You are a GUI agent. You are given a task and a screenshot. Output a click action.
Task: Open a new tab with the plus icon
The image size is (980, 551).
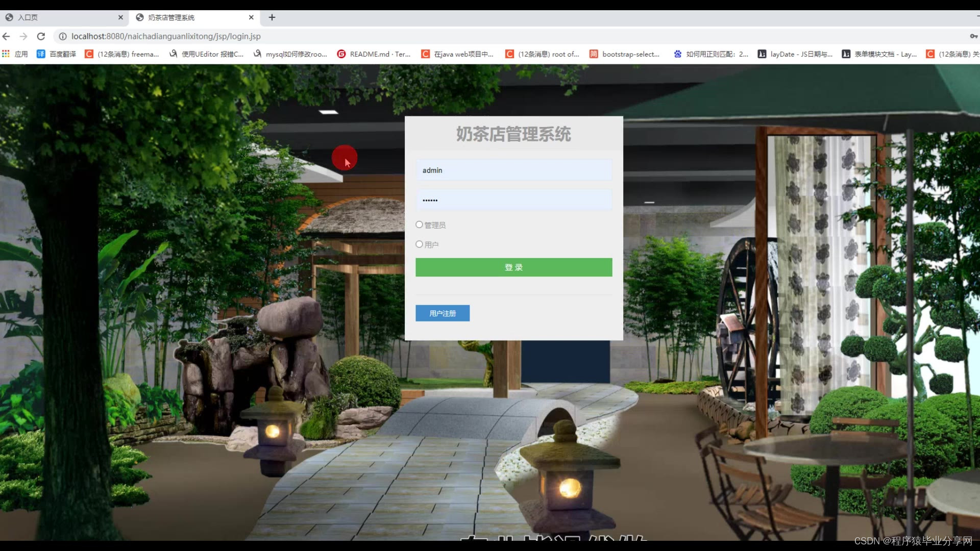272,17
